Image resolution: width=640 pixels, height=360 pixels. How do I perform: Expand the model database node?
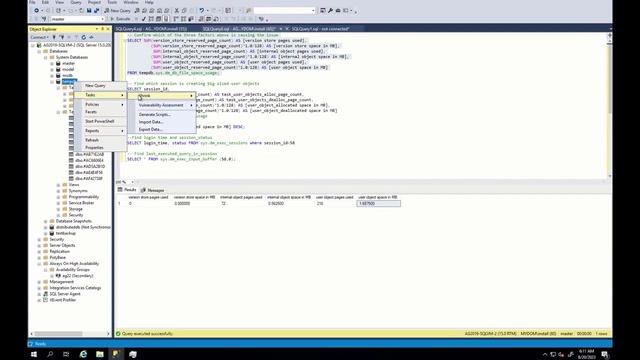[52, 69]
